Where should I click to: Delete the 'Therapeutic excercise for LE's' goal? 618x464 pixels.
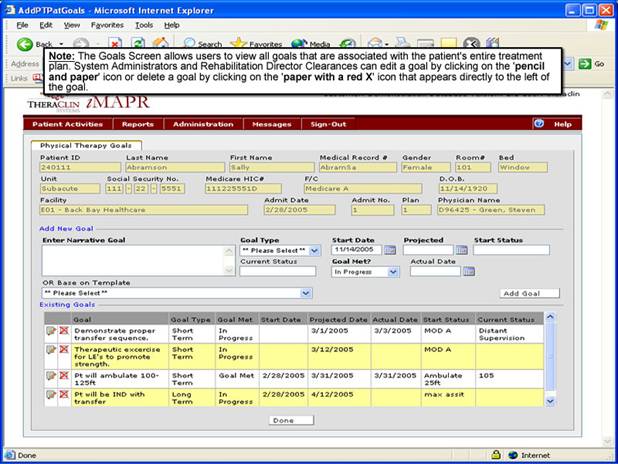[x=64, y=349]
